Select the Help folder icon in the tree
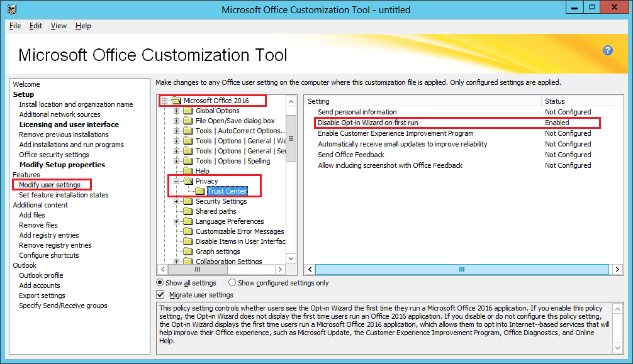 pos(188,171)
